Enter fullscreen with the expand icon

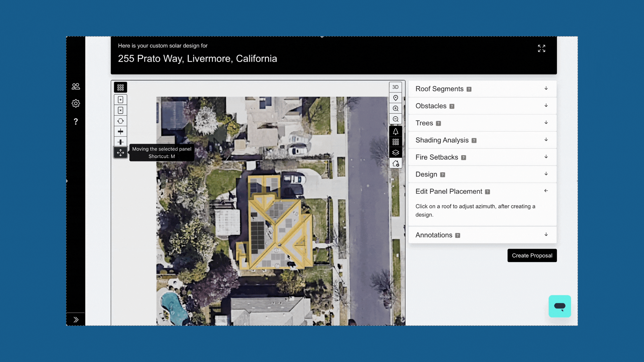(541, 49)
